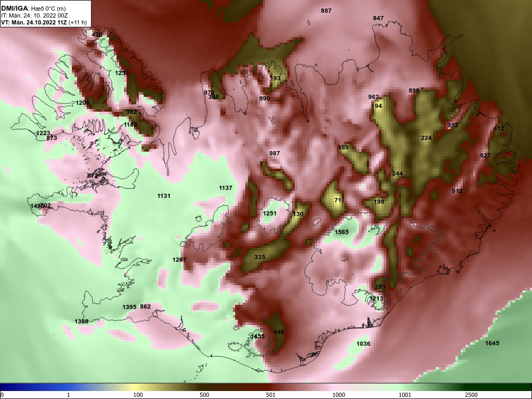Click the map value "1455"
The height and width of the screenshot is (399, 532).
tap(257, 336)
